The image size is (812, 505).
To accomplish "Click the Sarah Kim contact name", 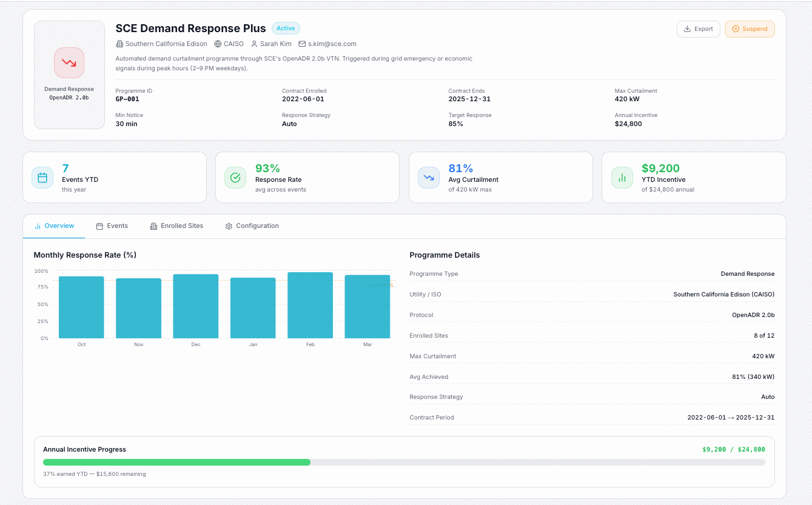I will (x=276, y=44).
